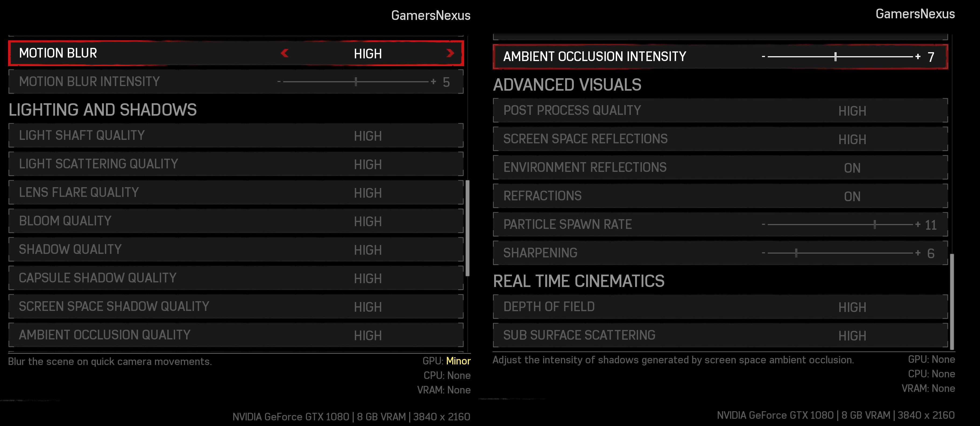Image resolution: width=980 pixels, height=426 pixels.
Task: Click plus on Ambient Occlusion Intensity slider
Action: [x=918, y=57]
